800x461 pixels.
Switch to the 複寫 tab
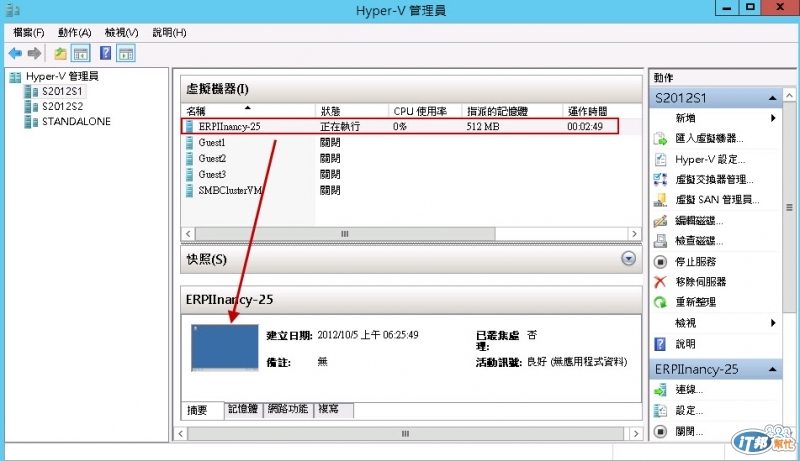(334, 409)
